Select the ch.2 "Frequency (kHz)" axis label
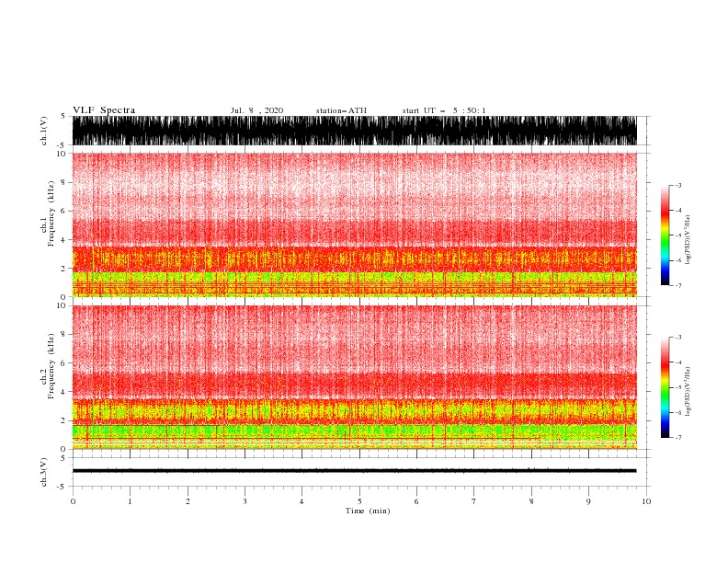Image resolution: width=728 pixels, height=563 pixels. tap(51, 366)
